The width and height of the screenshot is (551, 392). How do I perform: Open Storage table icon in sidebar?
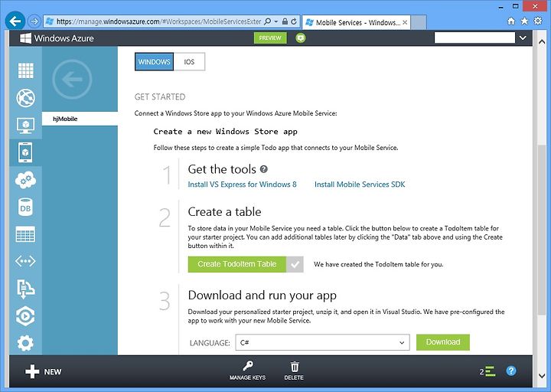(25, 234)
